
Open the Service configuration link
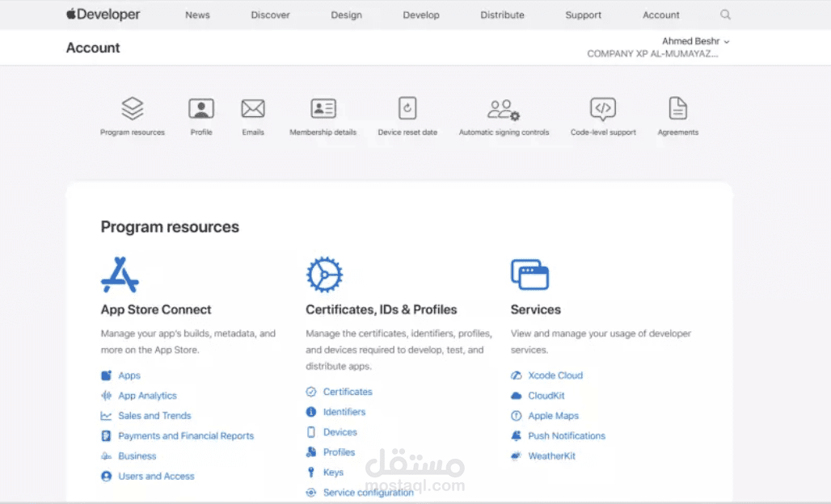coord(369,493)
